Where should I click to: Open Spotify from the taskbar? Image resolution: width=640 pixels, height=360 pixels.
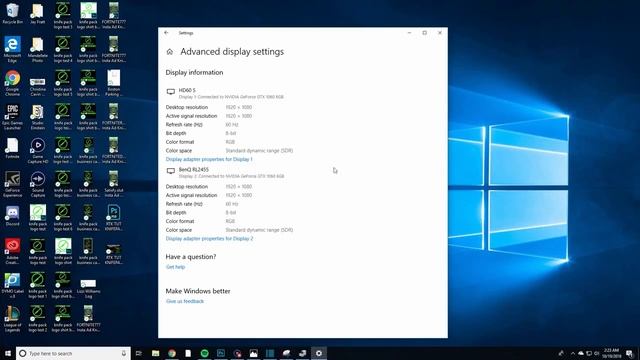coord(204,353)
